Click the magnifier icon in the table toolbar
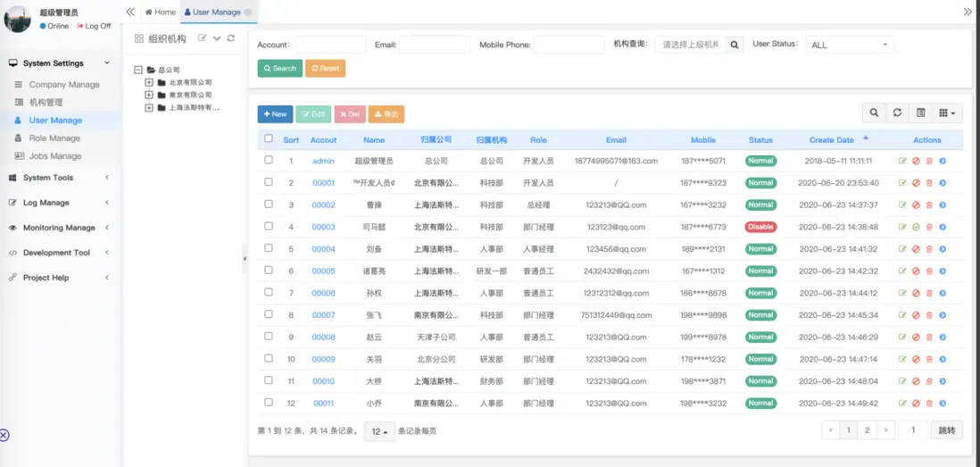 coord(874,113)
